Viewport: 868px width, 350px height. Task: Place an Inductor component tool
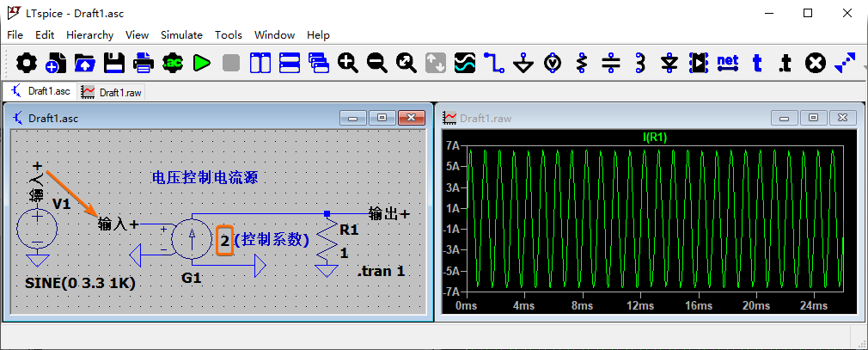pyautogui.click(x=640, y=63)
